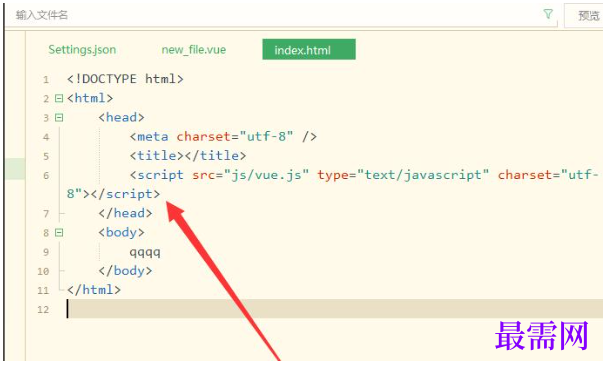This screenshot has height=367, width=607.
Task: Select the index.html tab
Action: tap(309, 49)
